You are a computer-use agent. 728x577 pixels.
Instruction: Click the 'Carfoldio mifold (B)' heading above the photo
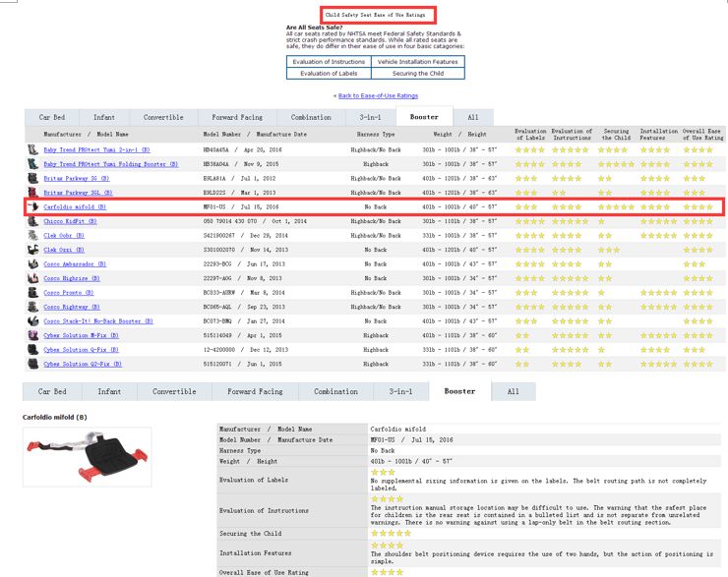coord(55,417)
